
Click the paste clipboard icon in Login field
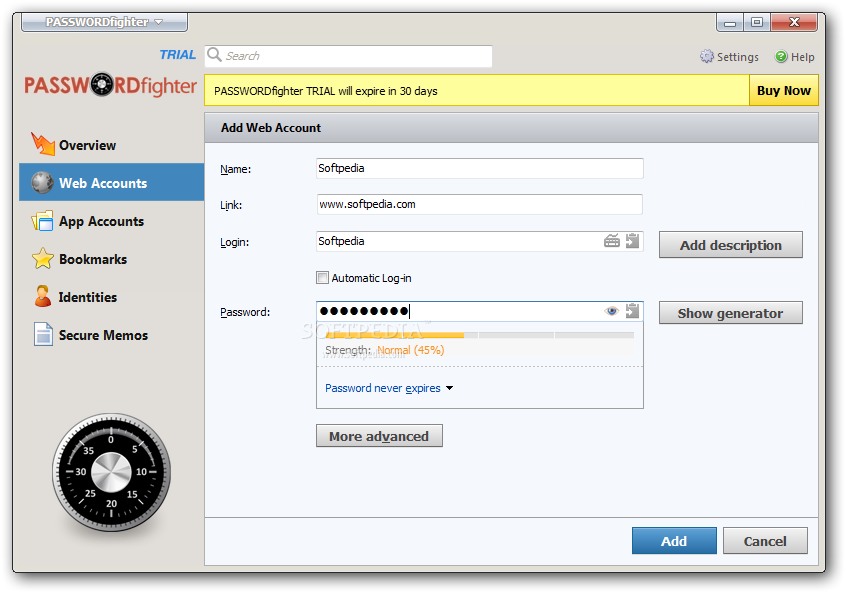click(632, 241)
